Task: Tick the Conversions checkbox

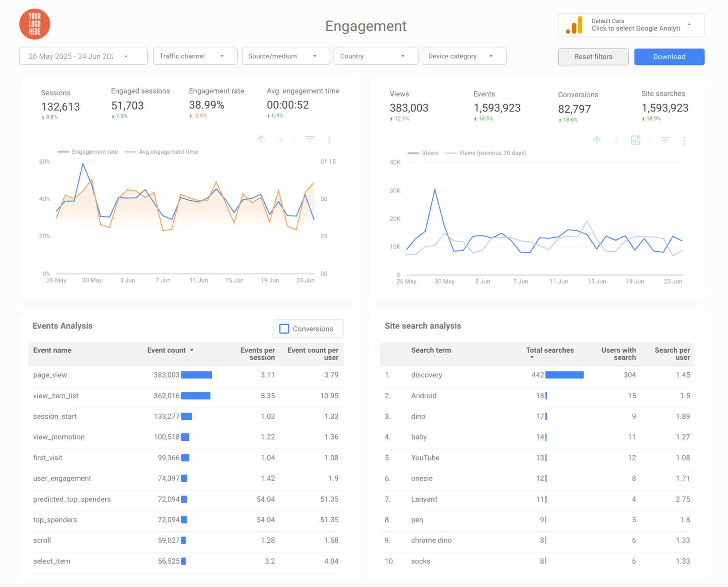Action: 284,329
